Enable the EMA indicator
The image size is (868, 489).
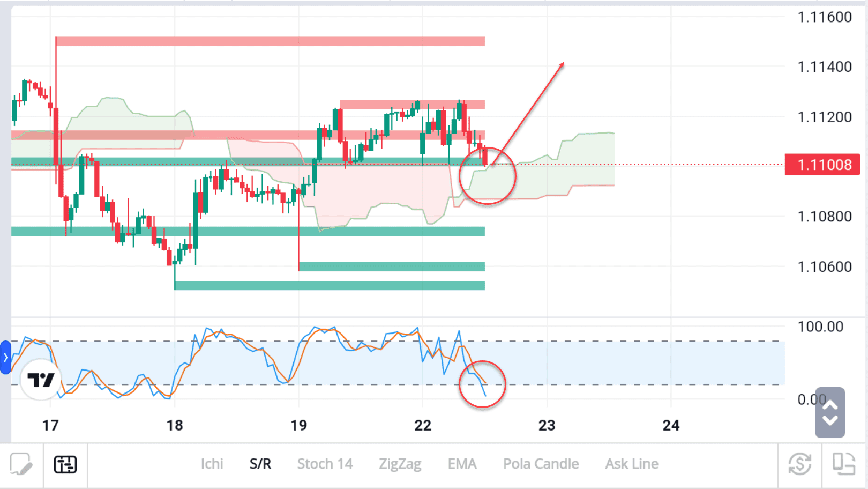462,464
